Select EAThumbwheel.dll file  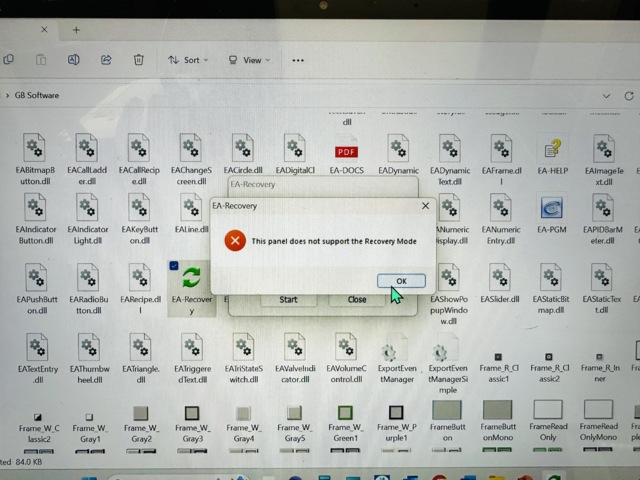pos(89,359)
